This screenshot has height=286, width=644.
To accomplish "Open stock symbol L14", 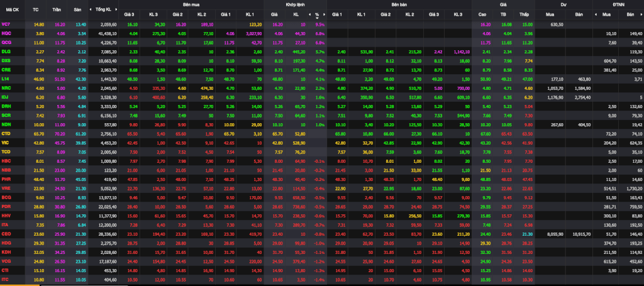I will click(5, 78).
